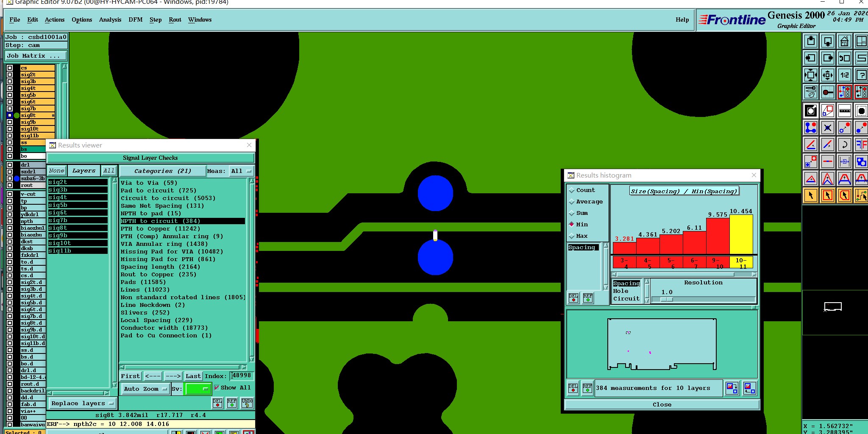The height and width of the screenshot is (434, 868).
Task: Click the blue-red net connection icon
Action: click(x=844, y=92)
